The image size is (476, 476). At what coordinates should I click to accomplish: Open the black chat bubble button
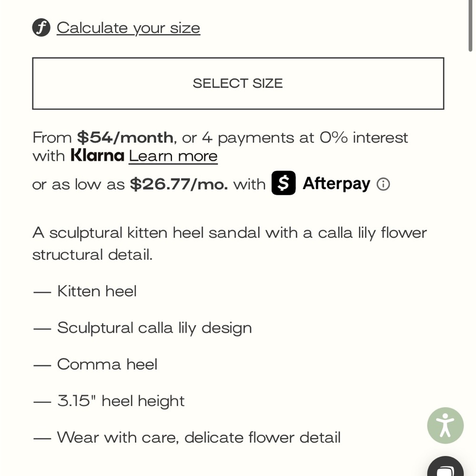(x=446, y=466)
